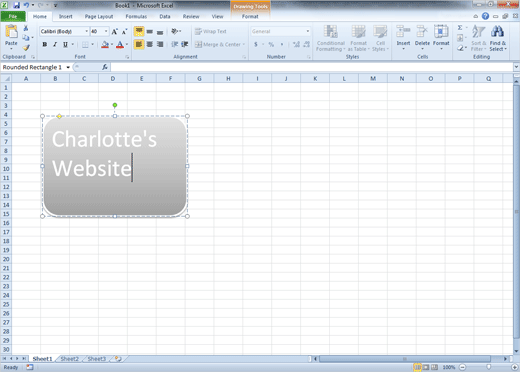
Task: Apply the Fill Color bucket
Action: [105, 44]
